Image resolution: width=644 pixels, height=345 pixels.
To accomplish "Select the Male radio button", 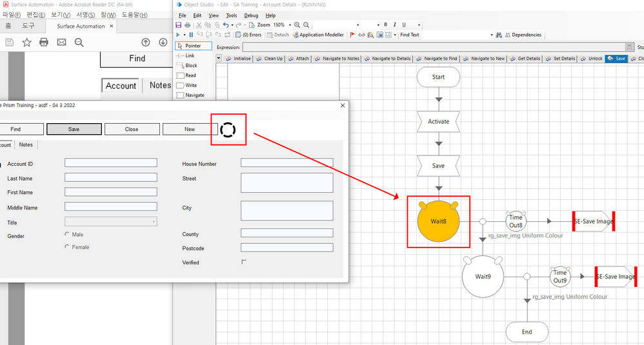I will click(x=66, y=235).
